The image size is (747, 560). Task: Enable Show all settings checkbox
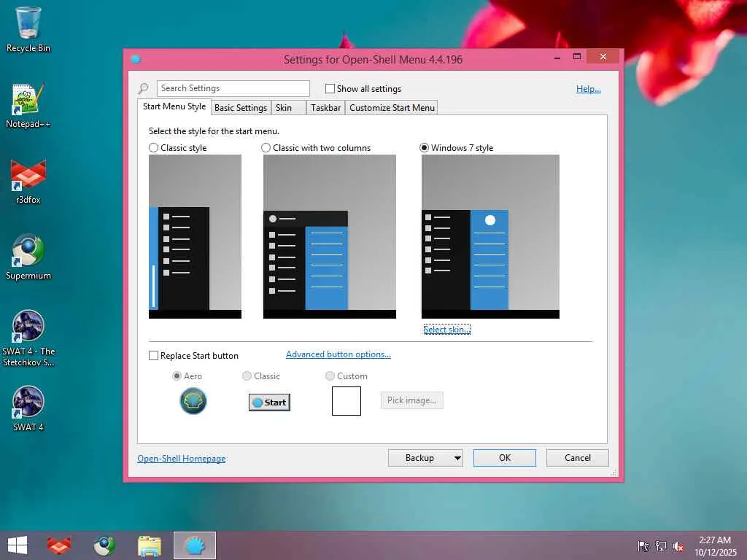pos(330,88)
